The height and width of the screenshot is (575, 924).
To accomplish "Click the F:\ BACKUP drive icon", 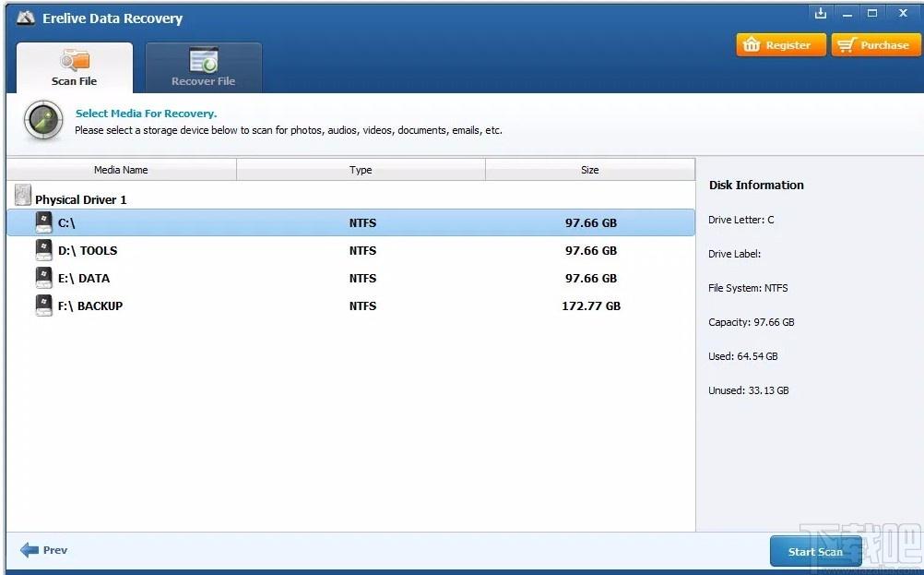I will coord(43,305).
